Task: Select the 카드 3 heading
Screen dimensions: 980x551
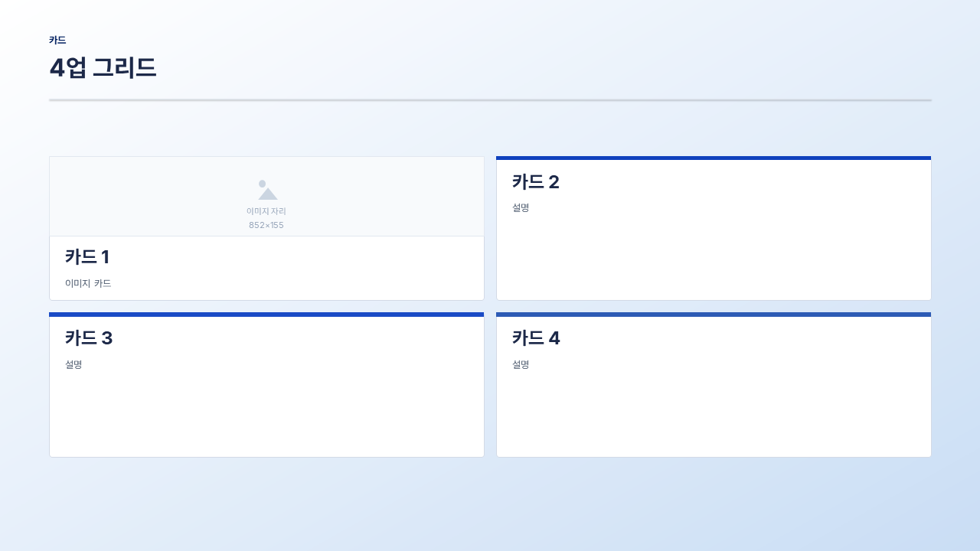Action: click(89, 338)
